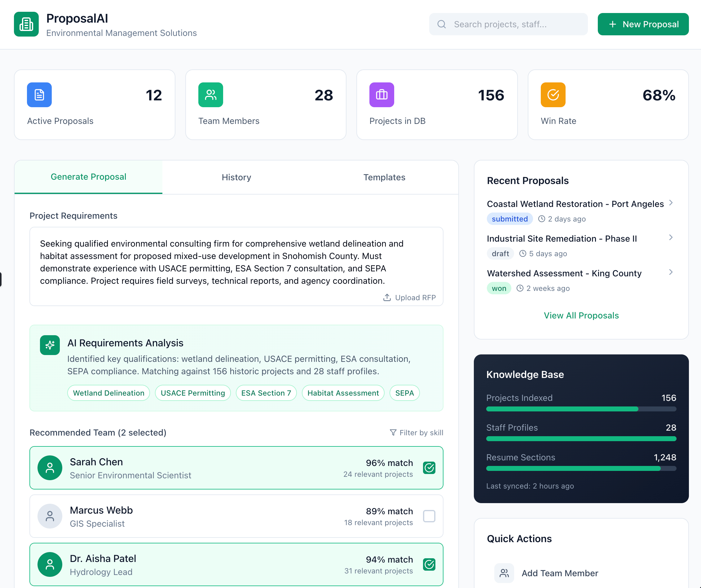Click into the Project Requirements text area
Screen dimensions: 701x588
(x=236, y=266)
